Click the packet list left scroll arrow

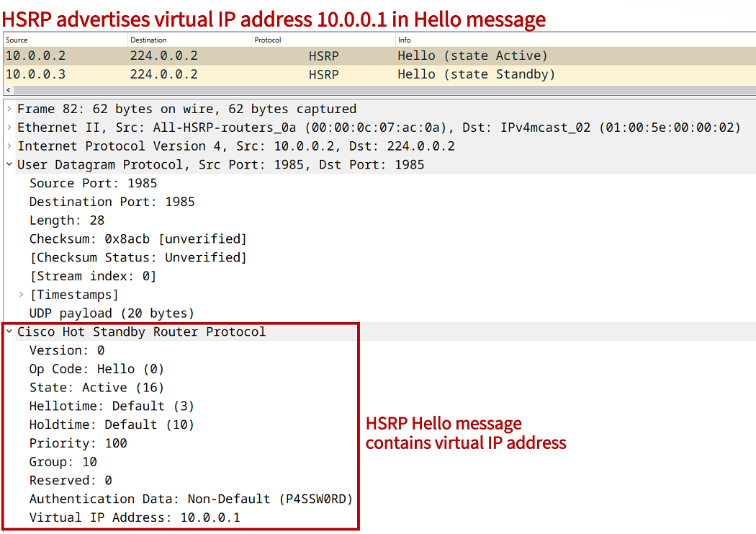point(8,90)
